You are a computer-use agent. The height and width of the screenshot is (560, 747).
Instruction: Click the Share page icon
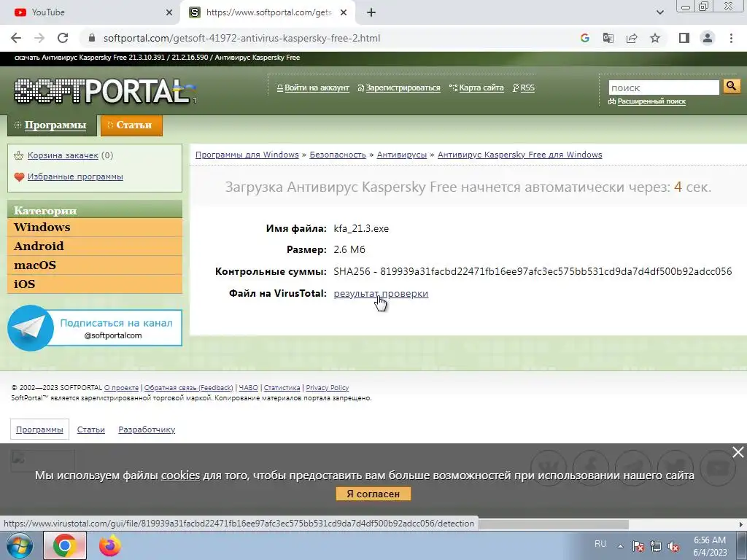click(x=632, y=38)
